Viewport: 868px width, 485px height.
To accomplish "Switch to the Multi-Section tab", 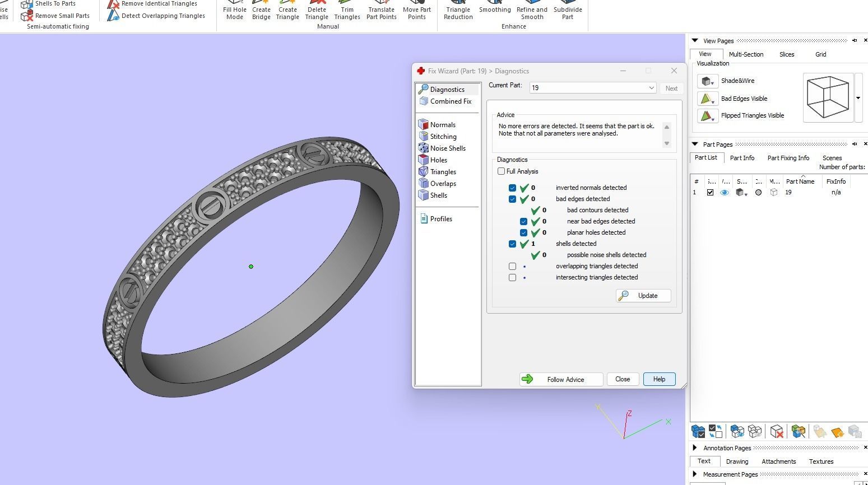I will coord(746,54).
